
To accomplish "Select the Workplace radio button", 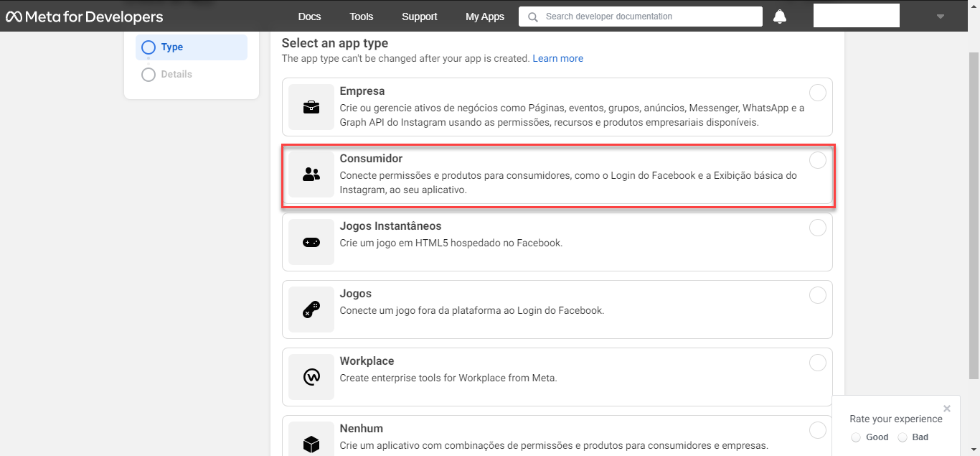I will click(x=817, y=363).
